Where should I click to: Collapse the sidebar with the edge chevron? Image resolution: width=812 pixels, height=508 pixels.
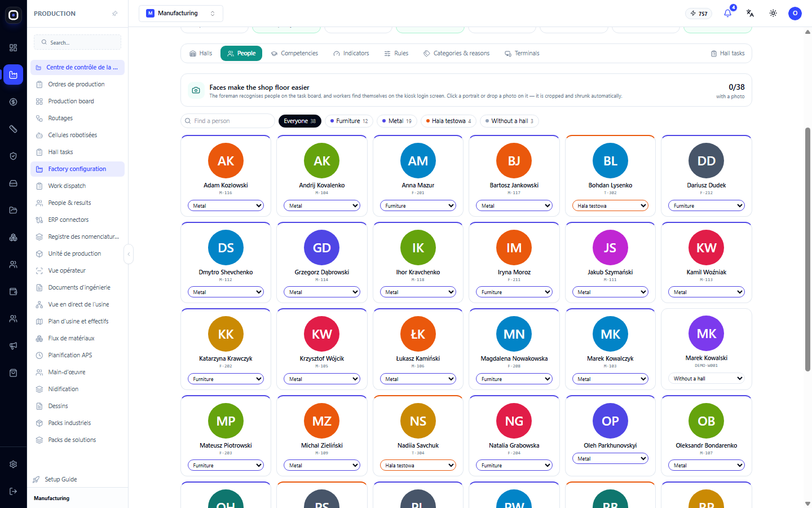[129, 254]
